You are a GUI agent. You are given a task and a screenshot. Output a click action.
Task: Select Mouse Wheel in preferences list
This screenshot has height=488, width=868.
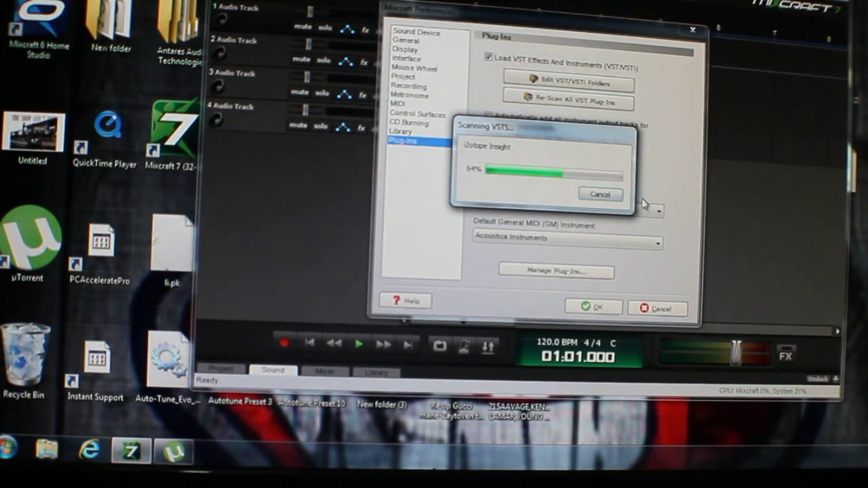click(414, 68)
